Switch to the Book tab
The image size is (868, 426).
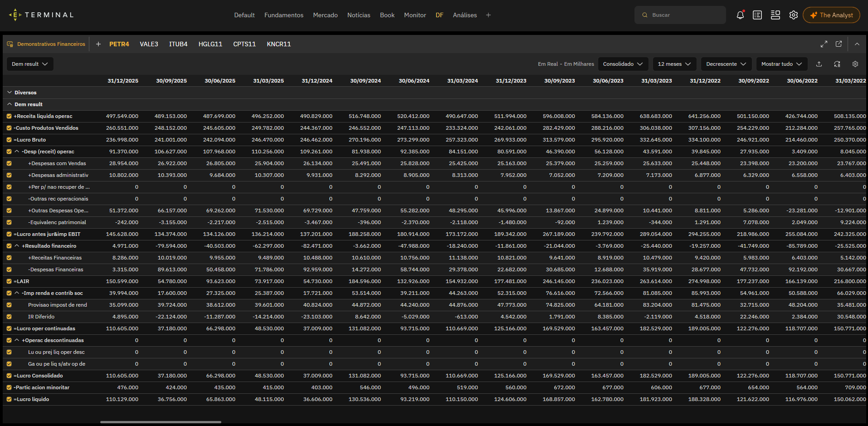click(387, 15)
